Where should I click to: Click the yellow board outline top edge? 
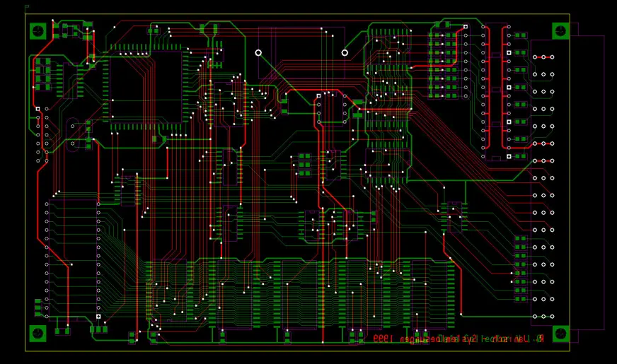point(297,14)
